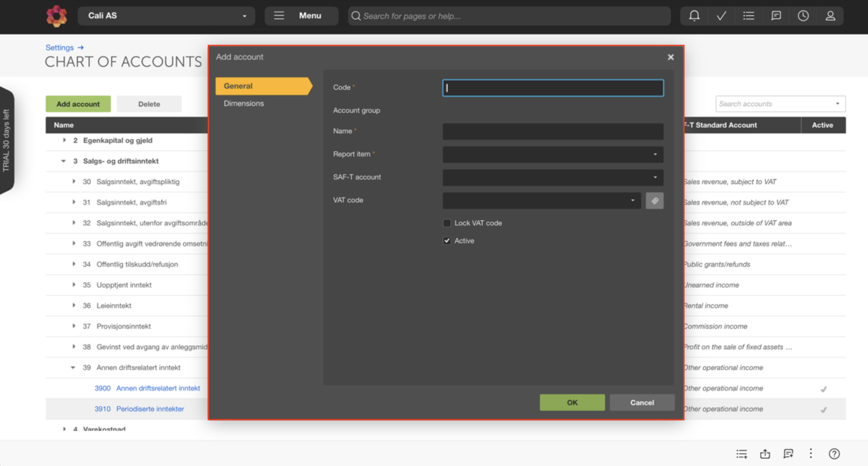The image size is (868, 466).
Task: Open the approvals checkmark icon in top bar
Action: click(x=721, y=16)
